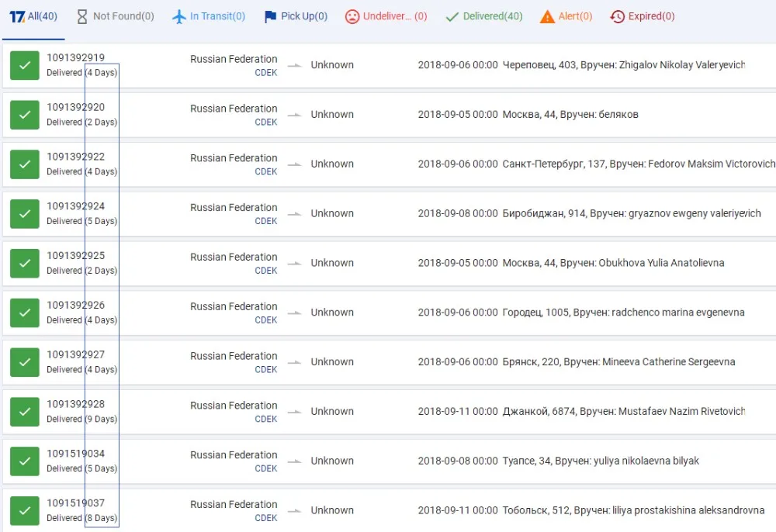Screen dimensions: 776x532
Task: Open the Undelivered (0) tab
Action: [x=386, y=17]
